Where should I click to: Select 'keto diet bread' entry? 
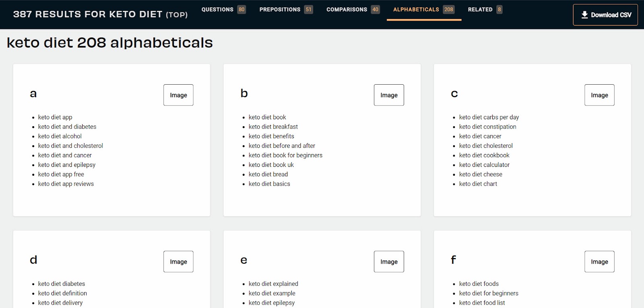point(268,175)
